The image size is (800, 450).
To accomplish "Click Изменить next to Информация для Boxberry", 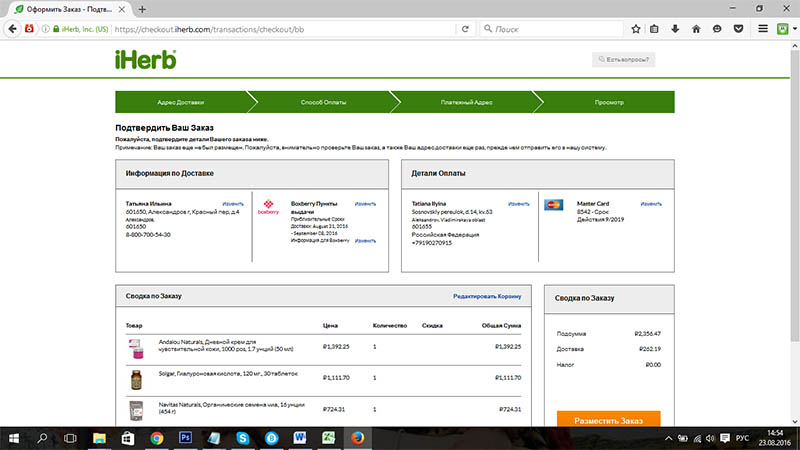I will [365, 240].
